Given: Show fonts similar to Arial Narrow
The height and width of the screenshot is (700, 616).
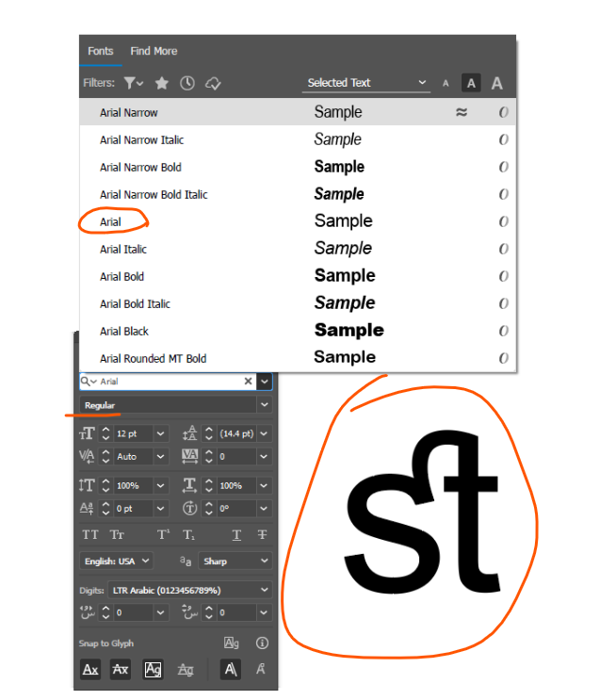Looking at the screenshot, I should coord(462,112).
